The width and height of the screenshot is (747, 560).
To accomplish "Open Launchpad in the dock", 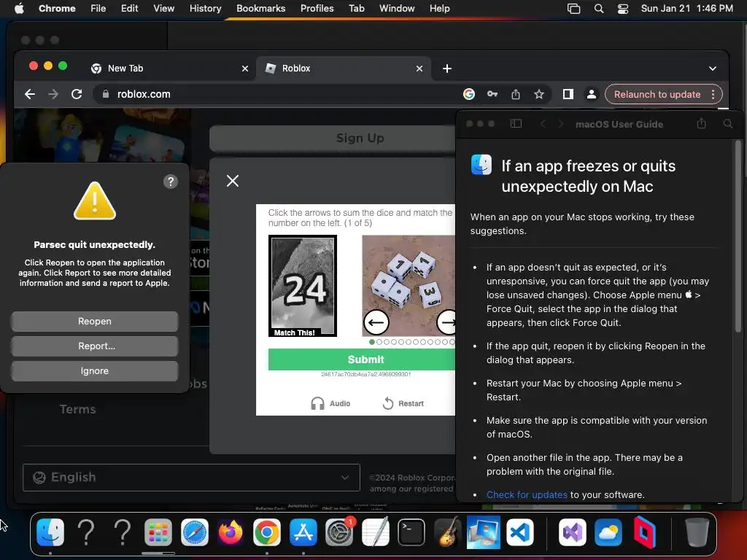I will pyautogui.click(x=158, y=532).
